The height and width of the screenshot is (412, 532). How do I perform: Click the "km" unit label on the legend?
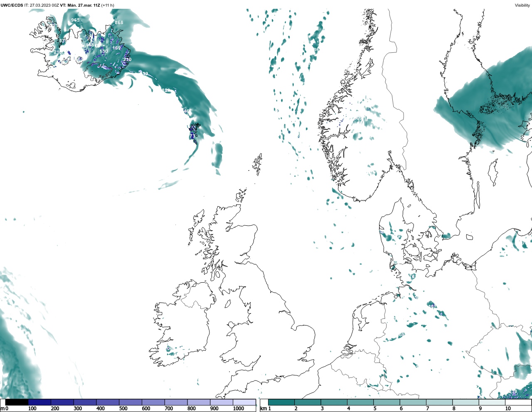(x=264, y=409)
